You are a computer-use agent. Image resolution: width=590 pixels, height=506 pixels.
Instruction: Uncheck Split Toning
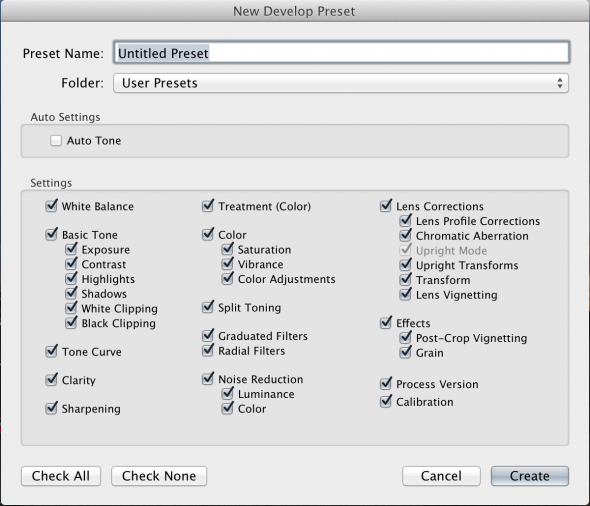point(208,307)
